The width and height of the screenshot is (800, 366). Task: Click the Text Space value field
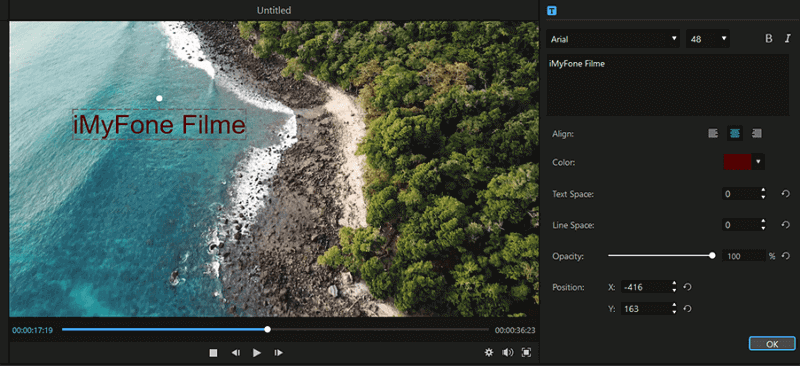click(740, 194)
